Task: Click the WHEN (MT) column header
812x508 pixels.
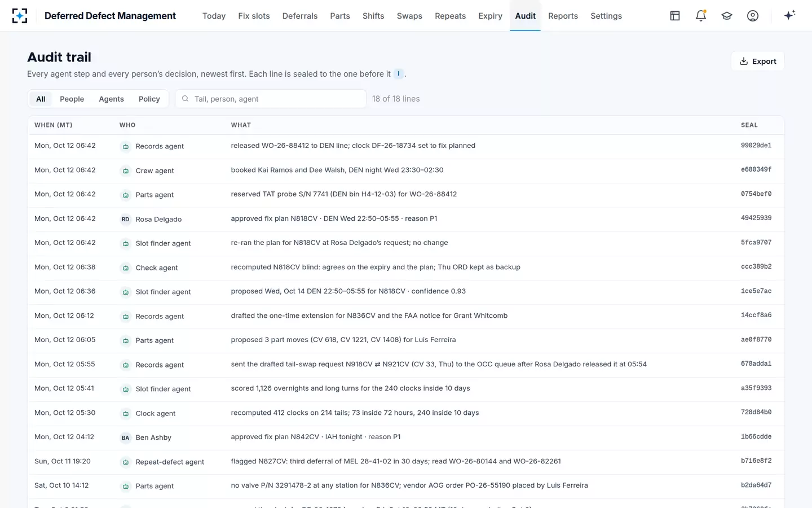Action: (54, 125)
